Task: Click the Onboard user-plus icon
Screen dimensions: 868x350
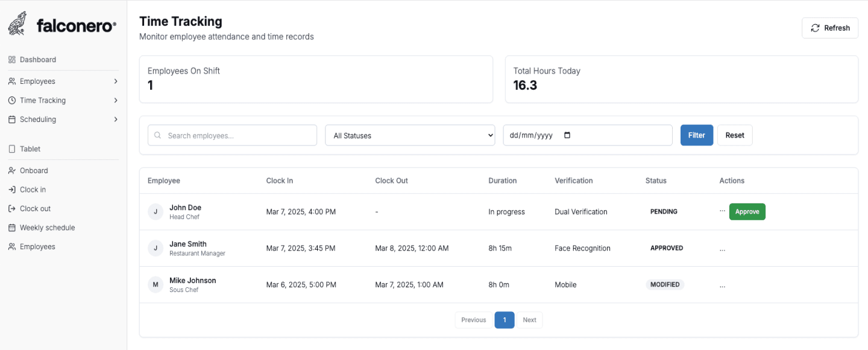Action: tap(12, 171)
